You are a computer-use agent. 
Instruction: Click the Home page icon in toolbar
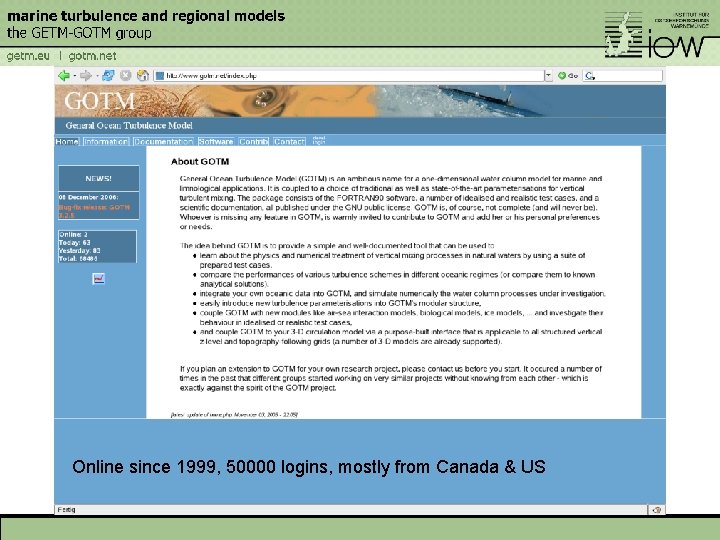pyautogui.click(x=143, y=76)
